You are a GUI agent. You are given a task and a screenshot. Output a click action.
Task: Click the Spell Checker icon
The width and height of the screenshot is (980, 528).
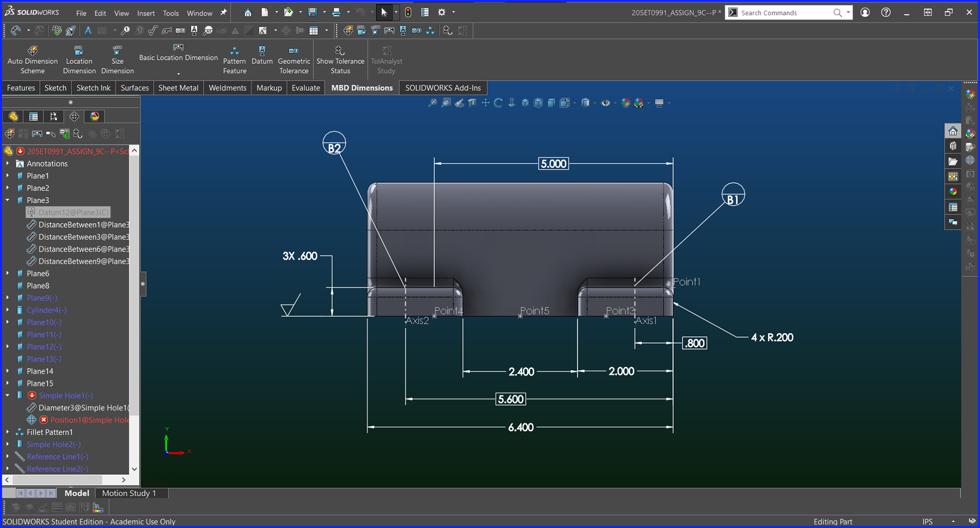pyautogui.click(x=57, y=31)
